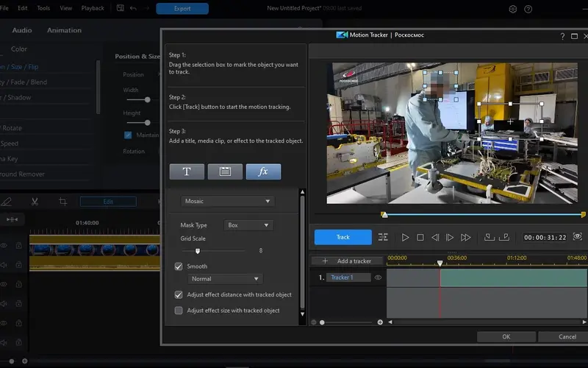
Task: Click the add media clip button
Action: tap(225, 171)
